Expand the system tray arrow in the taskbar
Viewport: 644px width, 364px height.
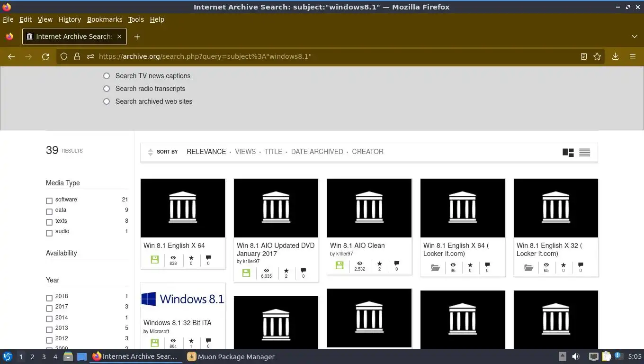[x=563, y=356]
